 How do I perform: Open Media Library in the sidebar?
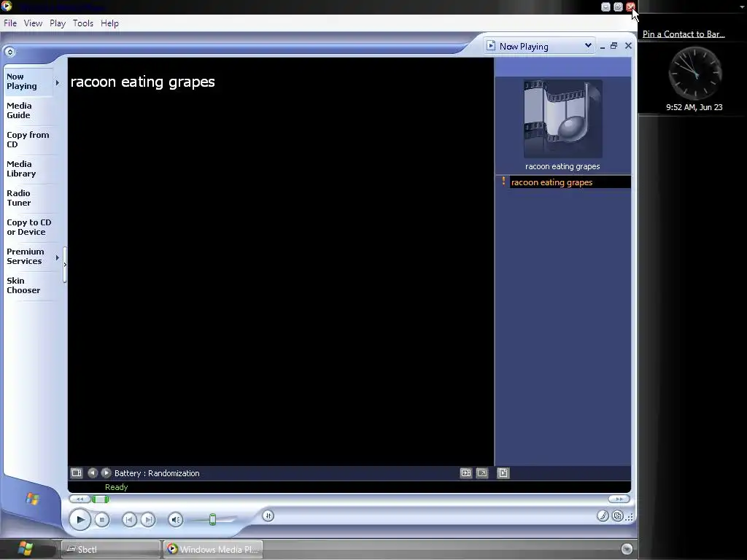[x=29, y=168]
